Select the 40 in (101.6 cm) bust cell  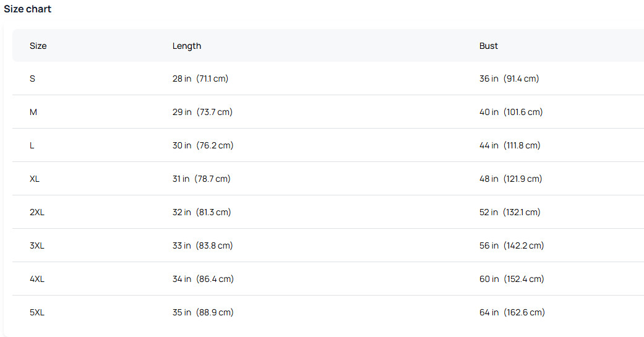tap(511, 113)
